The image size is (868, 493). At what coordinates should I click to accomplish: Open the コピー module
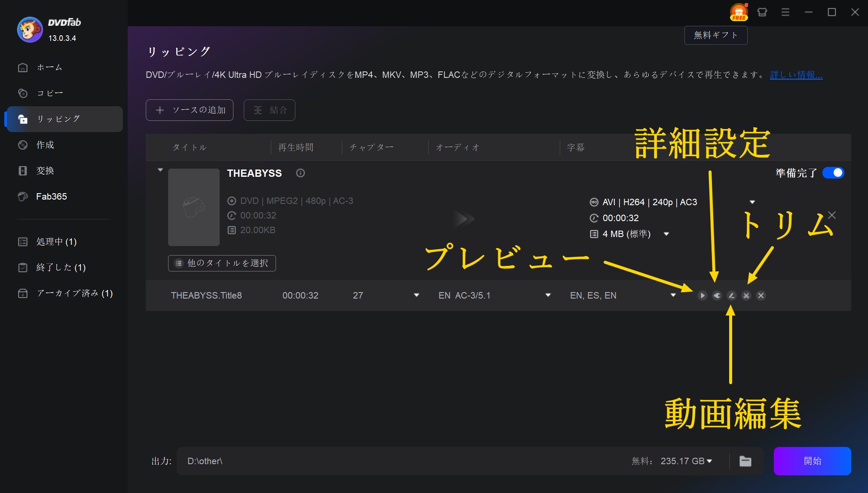tap(64, 93)
